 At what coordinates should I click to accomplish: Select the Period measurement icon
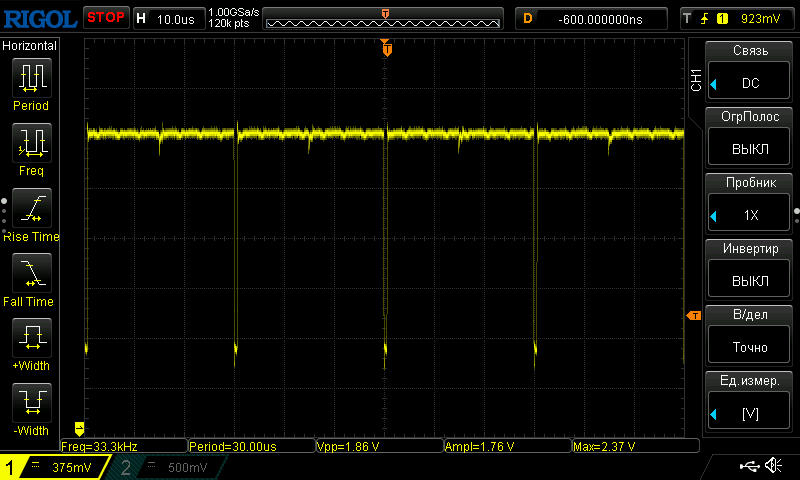coord(31,78)
